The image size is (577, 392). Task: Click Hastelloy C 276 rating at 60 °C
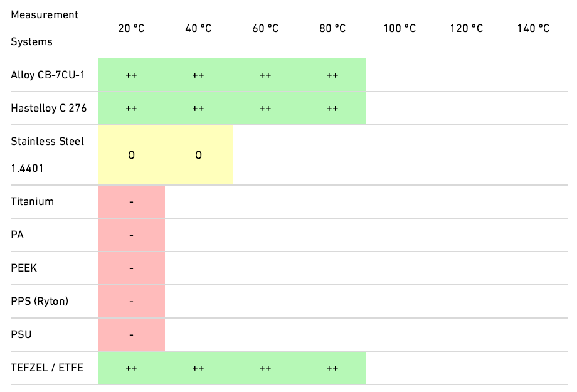(265, 109)
